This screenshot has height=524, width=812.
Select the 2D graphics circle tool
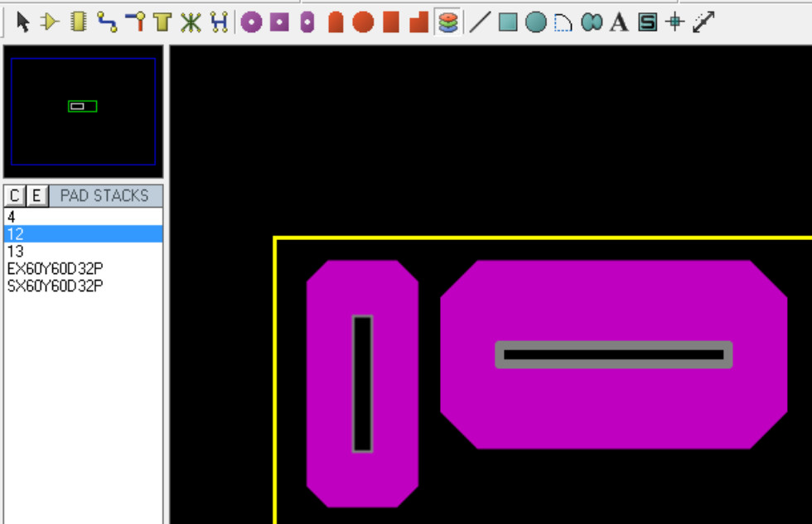point(536,22)
